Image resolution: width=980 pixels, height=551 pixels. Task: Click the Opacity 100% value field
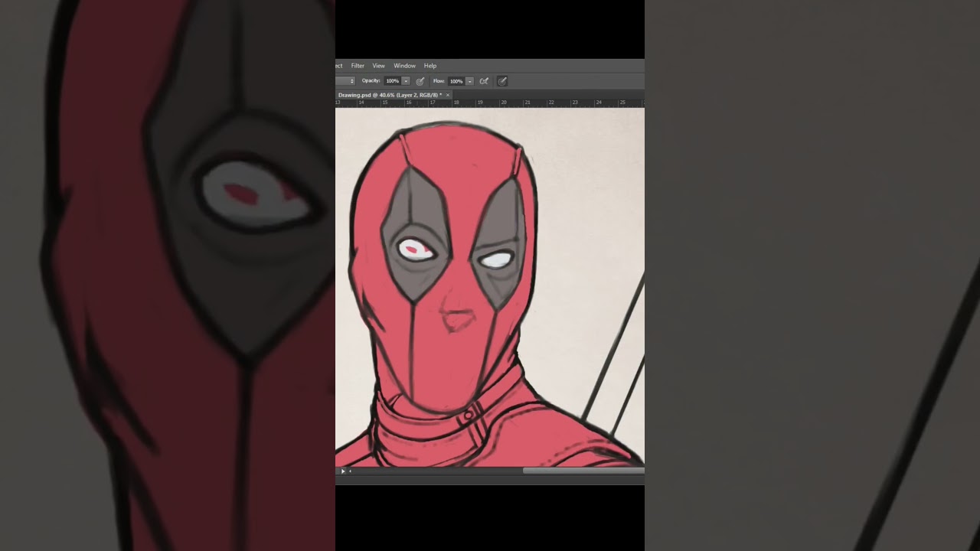pyautogui.click(x=392, y=81)
